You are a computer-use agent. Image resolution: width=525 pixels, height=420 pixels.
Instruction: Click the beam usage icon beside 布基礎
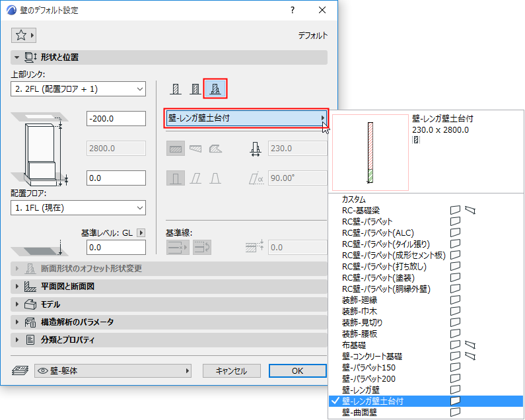point(470,345)
